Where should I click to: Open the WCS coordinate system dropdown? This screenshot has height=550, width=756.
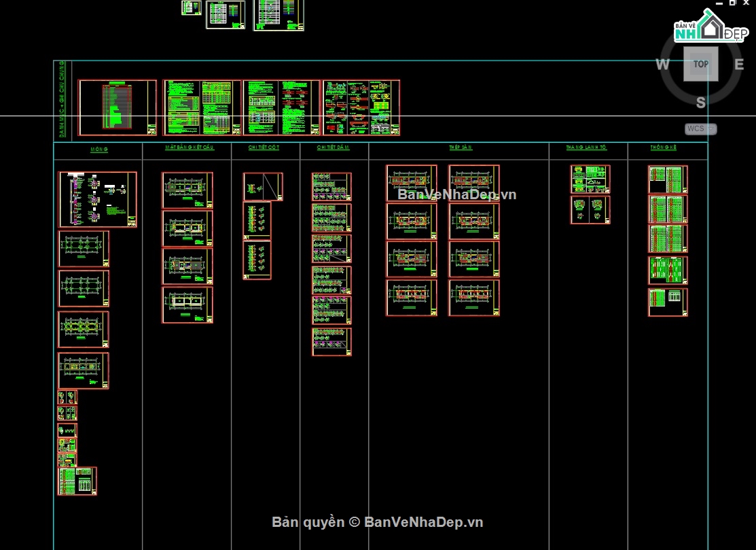pyautogui.click(x=701, y=128)
